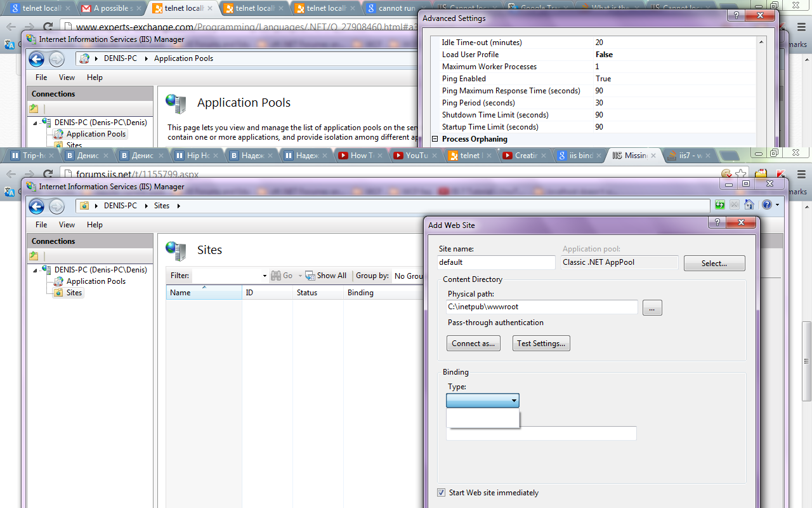
Task: Open File menu in upper IIS Manager
Action: (x=41, y=77)
